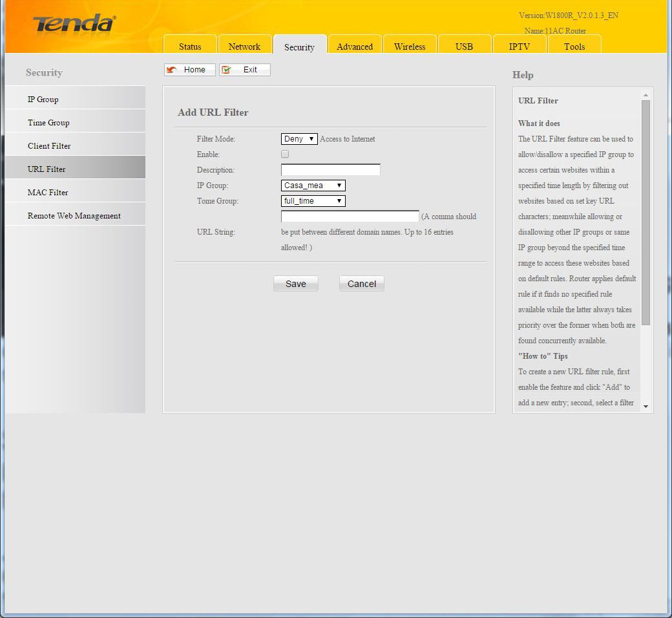Open the Client Filter section
672x618 pixels.
(x=49, y=146)
